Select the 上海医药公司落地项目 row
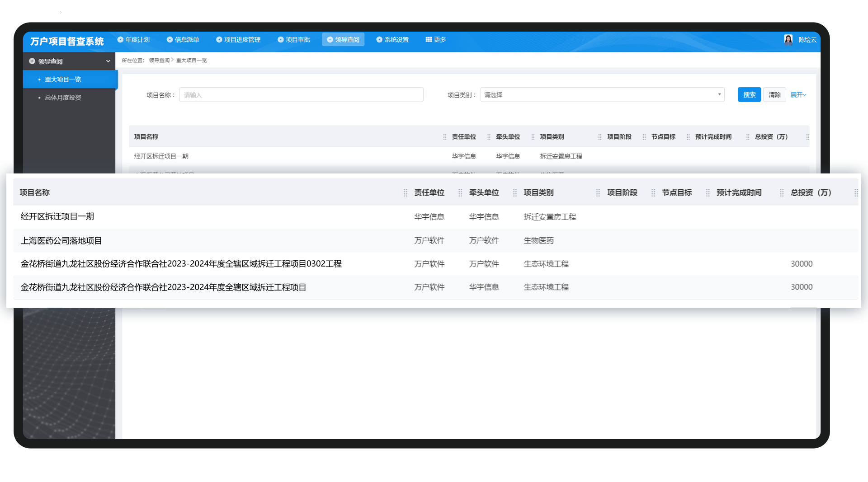The width and height of the screenshot is (868, 482). point(435,241)
